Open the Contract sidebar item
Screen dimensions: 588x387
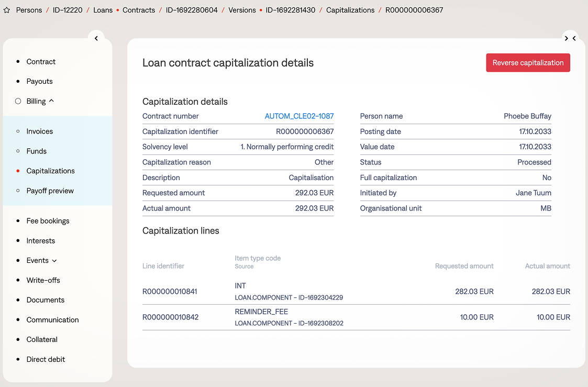(x=41, y=62)
